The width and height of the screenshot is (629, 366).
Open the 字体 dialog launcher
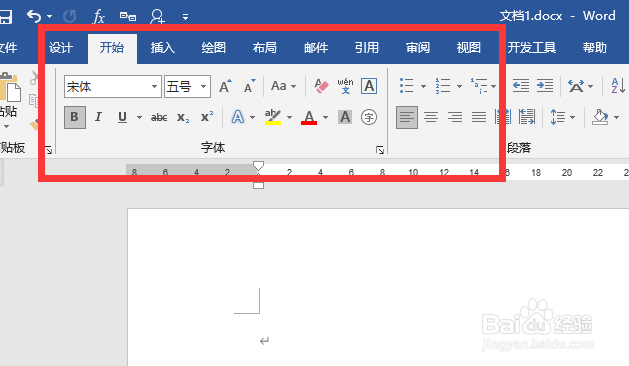coord(380,150)
